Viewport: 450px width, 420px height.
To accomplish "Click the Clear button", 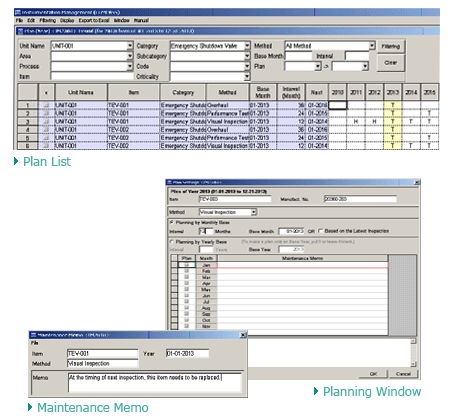I will (x=391, y=63).
